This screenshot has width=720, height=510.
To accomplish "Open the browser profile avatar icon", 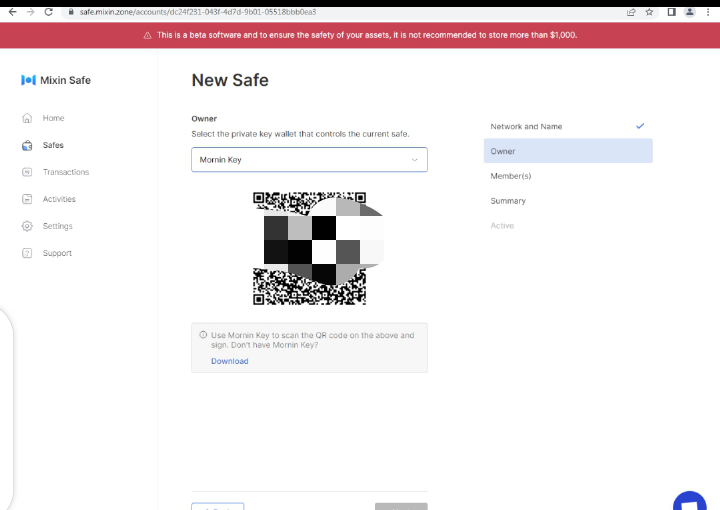I will [690, 12].
